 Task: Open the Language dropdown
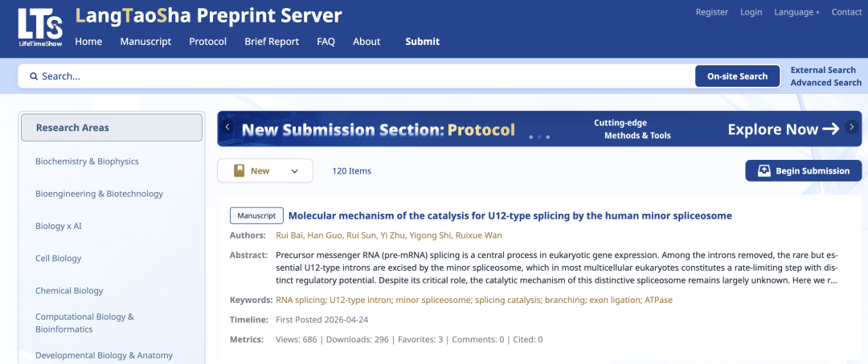pos(796,12)
